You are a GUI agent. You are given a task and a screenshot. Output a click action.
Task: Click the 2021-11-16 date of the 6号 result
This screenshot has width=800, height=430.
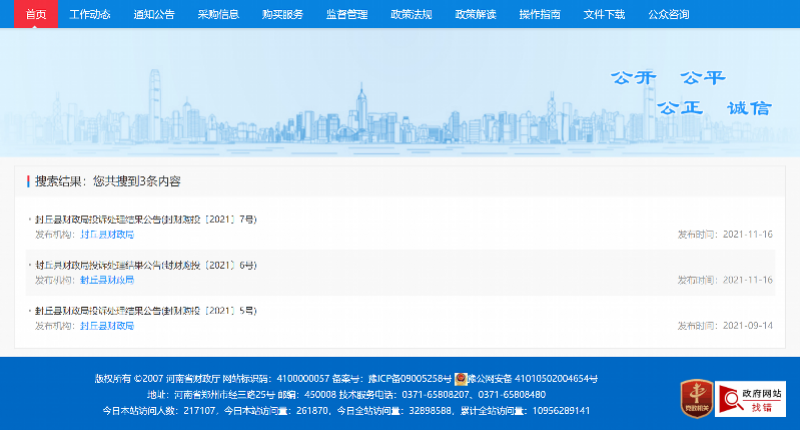tap(747, 280)
